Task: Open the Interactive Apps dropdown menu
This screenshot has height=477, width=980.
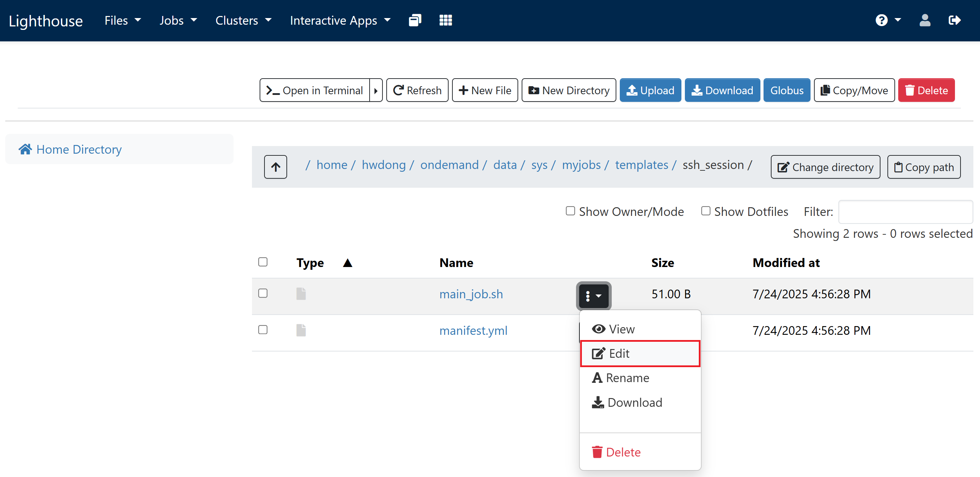Action: tap(340, 20)
